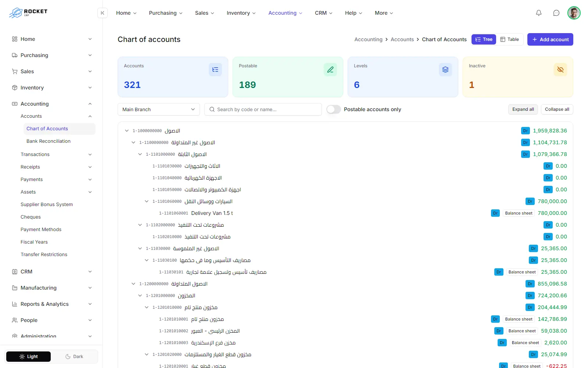The width and height of the screenshot is (588, 368).
Task: Switch to Dark theme
Action: 74,357
